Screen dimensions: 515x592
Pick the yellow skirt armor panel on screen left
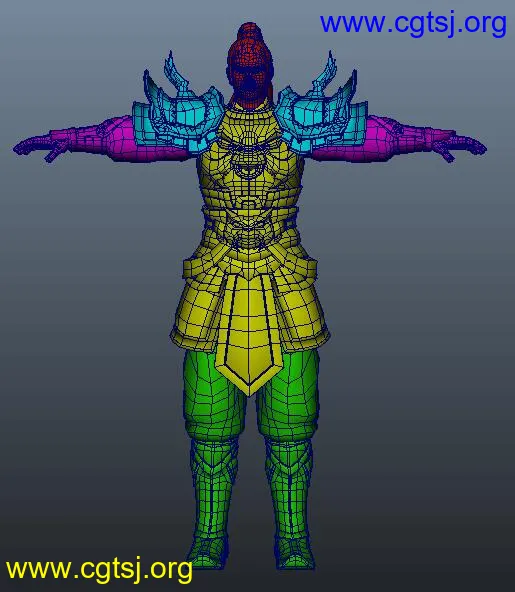(x=197, y=310)
